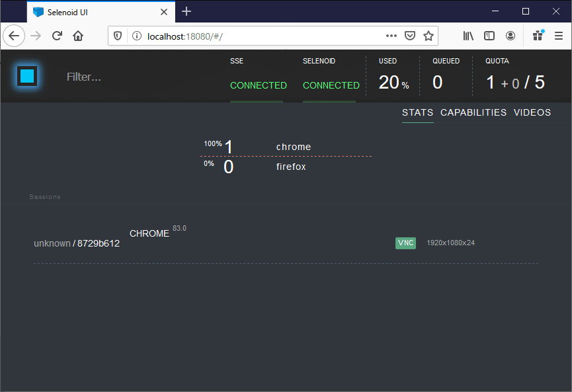Open the Firefox hamburger menu
The image size is (572, 392).
pyautogui.click(x=559, y=36)
